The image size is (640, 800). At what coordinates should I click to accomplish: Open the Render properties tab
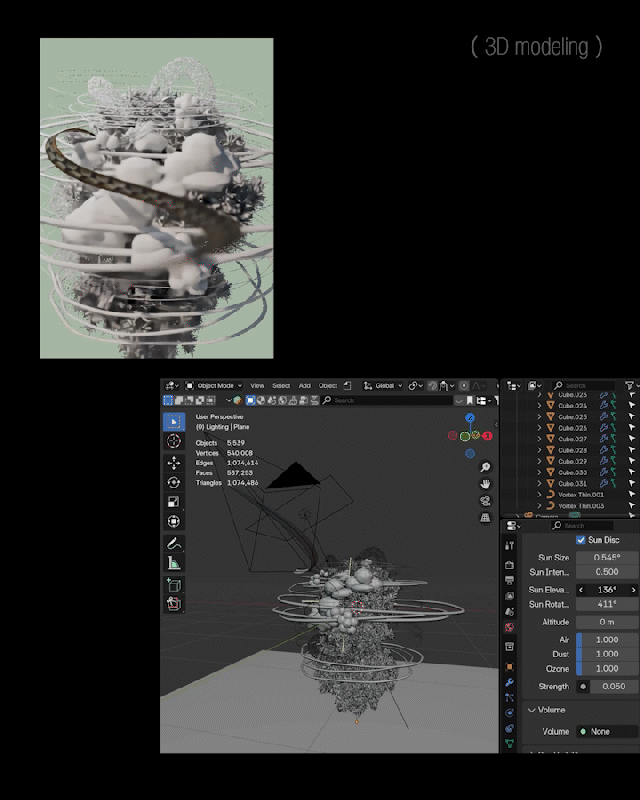click(509, 565)
